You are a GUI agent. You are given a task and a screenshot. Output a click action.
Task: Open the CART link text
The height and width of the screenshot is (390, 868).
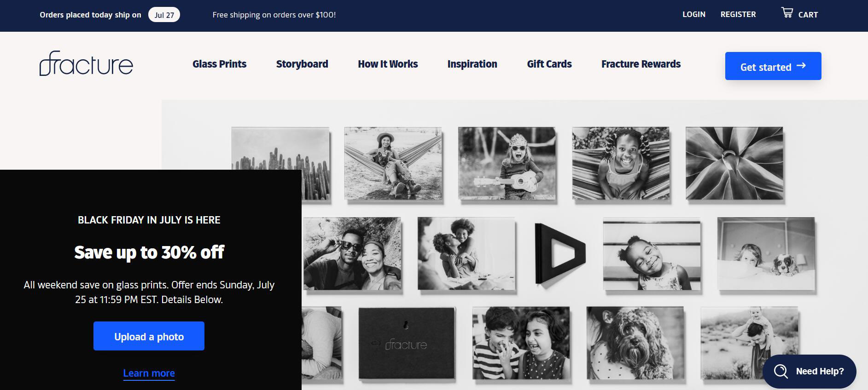tap(808, 15)
